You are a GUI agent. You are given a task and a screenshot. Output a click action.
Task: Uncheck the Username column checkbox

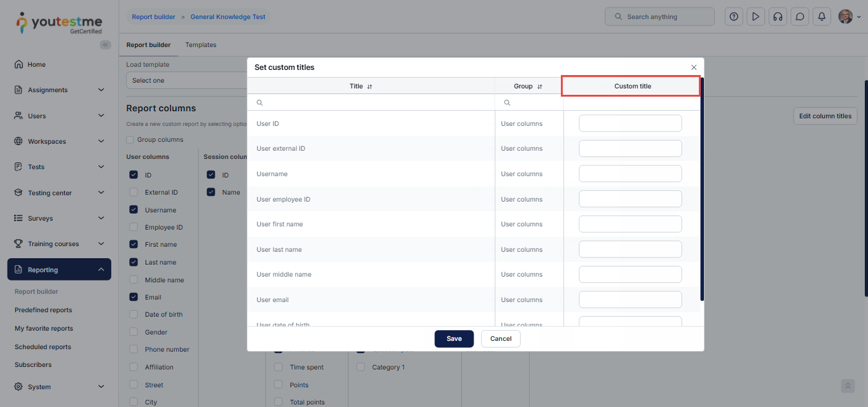pyautogui.click(x=134, y=210)
